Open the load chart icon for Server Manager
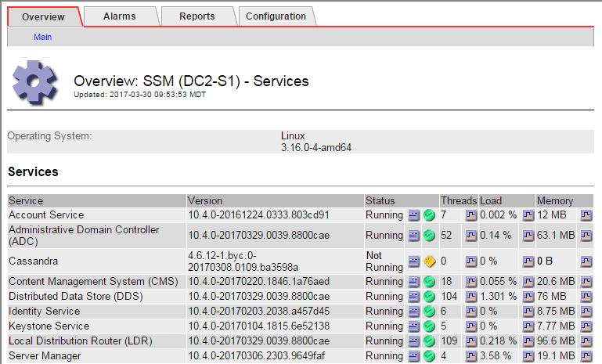This screenshot has height=364, width=602. pos(528,356)
